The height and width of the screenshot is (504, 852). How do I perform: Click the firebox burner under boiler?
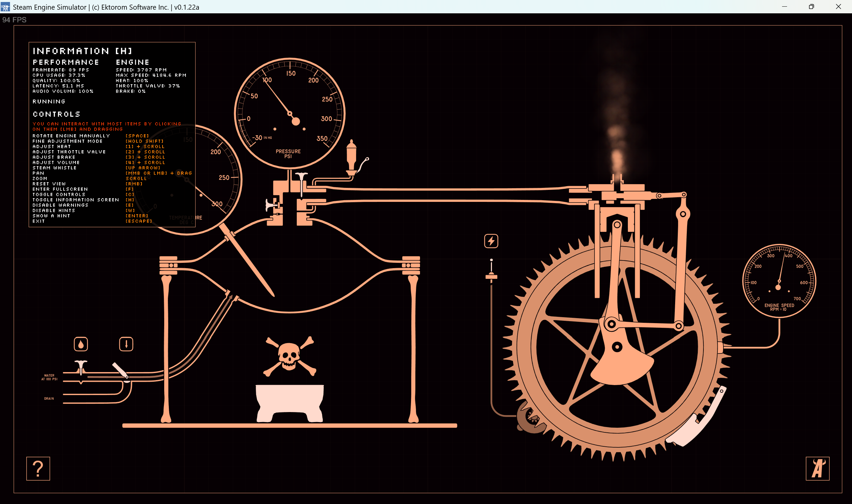289,403
